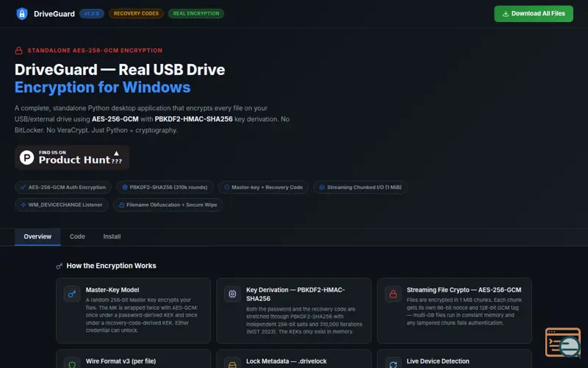Viewport: 588px width, 368px height.
Task: Switch to the Code tab
Action: coord(77,236)
